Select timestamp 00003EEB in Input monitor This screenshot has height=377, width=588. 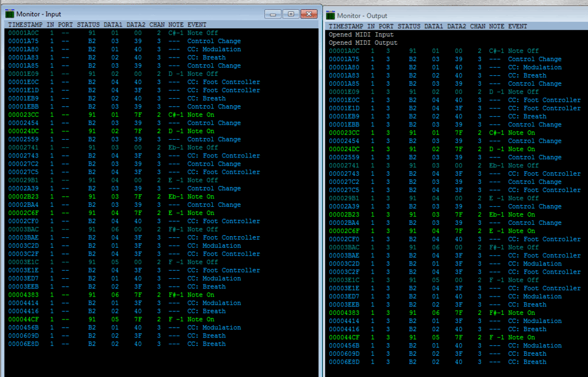(x=23, y=287)
